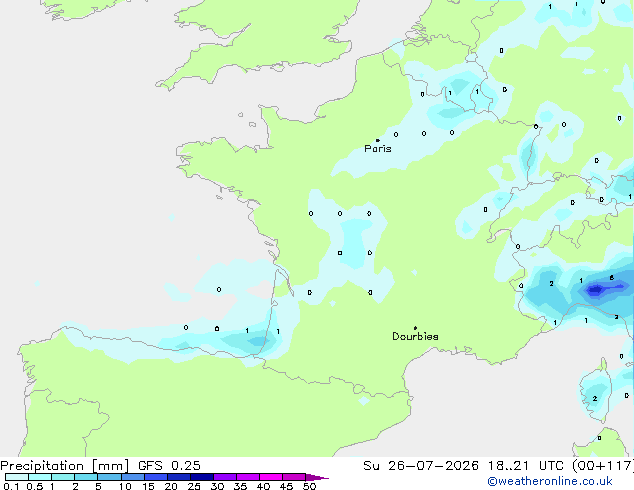Click the '25' legend scale label
This screenshot has width=634, height=490.
(194, 486)
